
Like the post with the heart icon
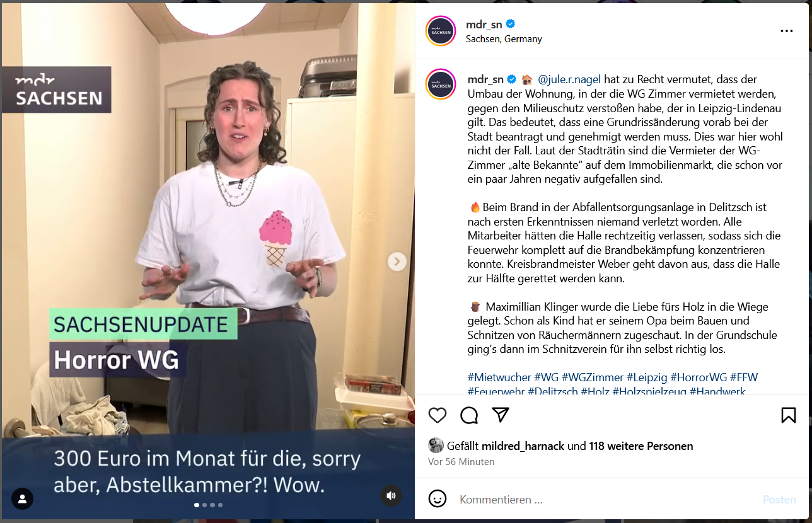tap(438, 415)
